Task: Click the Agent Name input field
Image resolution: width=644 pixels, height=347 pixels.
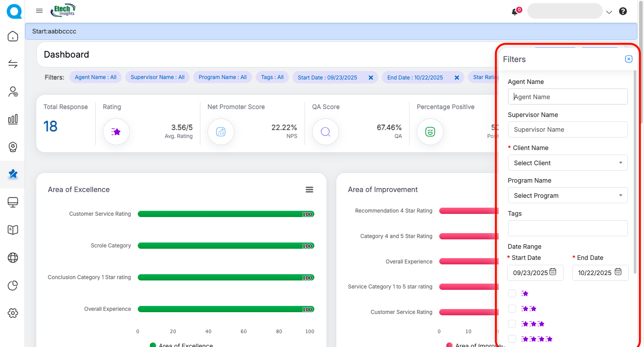Action: [568, 97]
